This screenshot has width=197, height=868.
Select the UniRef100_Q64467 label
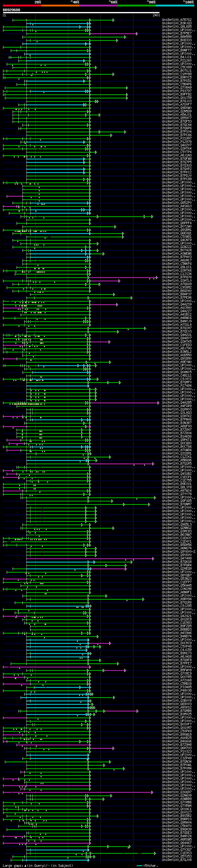[x=177, y=843]
